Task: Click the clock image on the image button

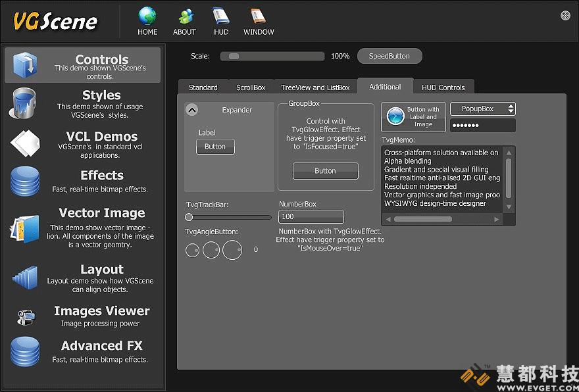Action: [x=395, y=116]
